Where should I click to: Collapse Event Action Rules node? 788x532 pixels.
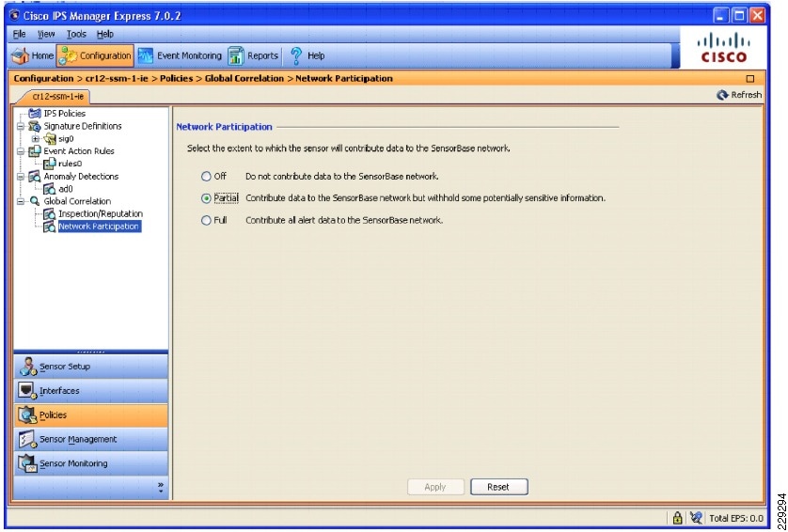click(x=21, y=151)
